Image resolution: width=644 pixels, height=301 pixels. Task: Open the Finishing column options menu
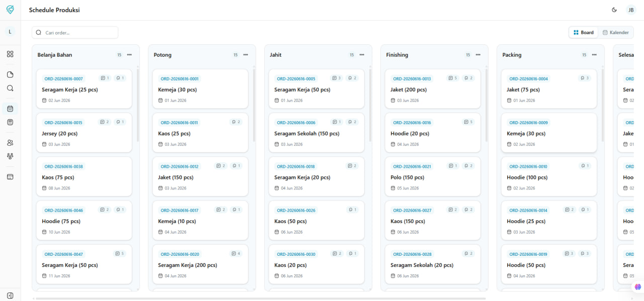[x=478, y=55]
